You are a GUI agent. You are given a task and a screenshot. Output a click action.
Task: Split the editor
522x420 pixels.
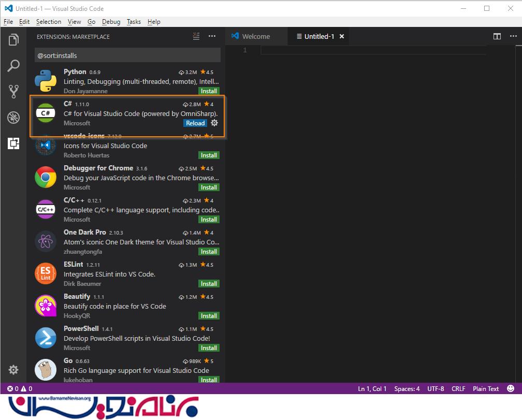click(497, 36)
